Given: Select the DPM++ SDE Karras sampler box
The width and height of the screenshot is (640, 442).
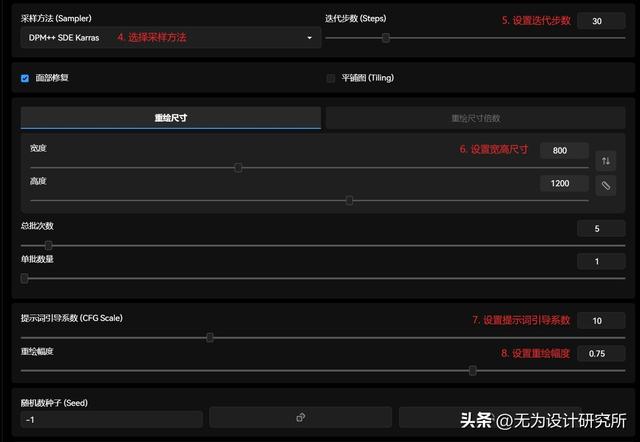Looking at the screenshot, I should (x=171, y=38).
